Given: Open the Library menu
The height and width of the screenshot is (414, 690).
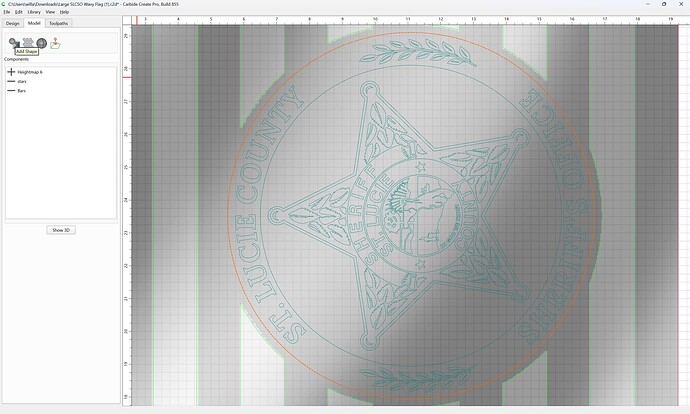Looking at the screenshot, I should click(x=34, y=12).
